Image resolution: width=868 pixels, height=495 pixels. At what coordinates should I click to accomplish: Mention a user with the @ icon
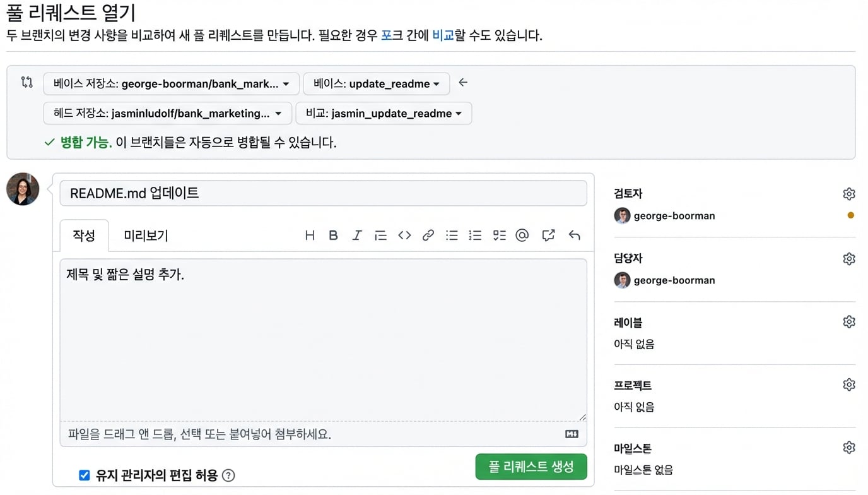(x=522, y=236)
